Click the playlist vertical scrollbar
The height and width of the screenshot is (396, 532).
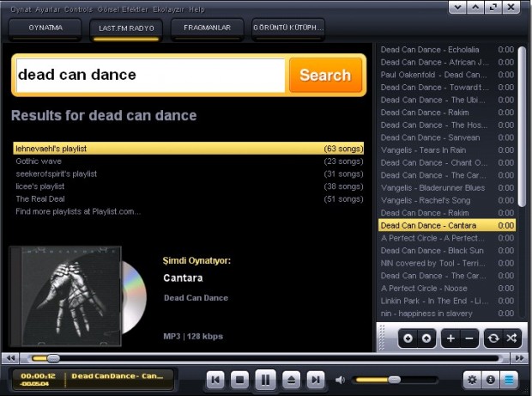click(522, 126)
